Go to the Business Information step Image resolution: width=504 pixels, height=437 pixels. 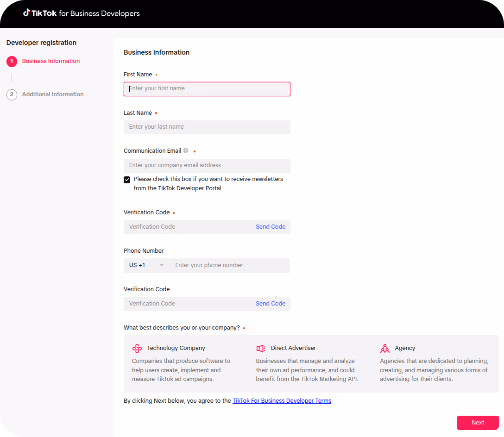point(50,61)
